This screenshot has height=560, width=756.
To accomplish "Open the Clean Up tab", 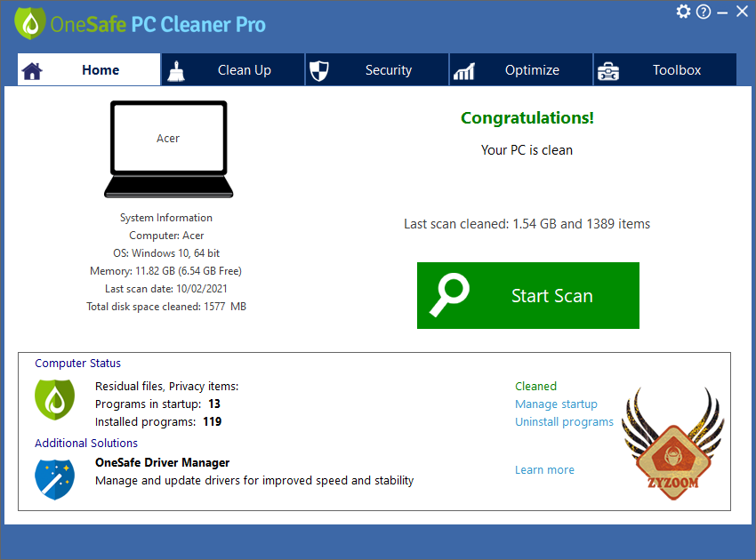I will click(233, 70).
